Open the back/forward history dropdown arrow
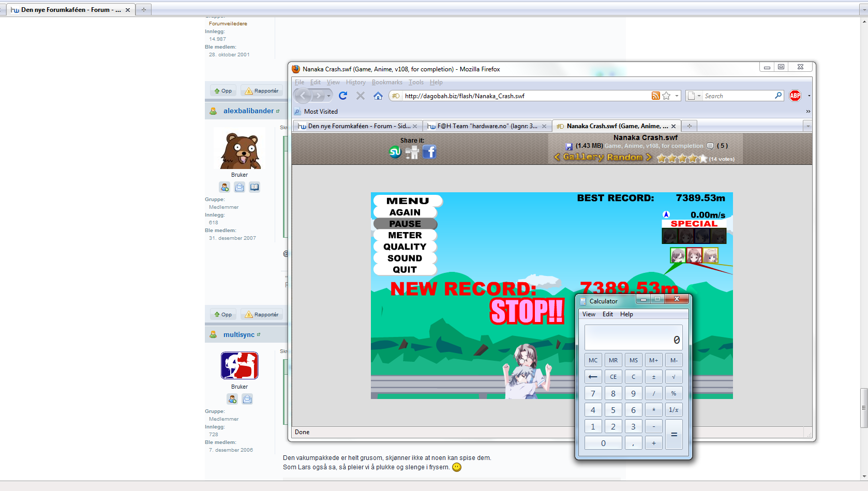This screenshot has width=868, height=491. pyautogui.click(x=328, y=96)
